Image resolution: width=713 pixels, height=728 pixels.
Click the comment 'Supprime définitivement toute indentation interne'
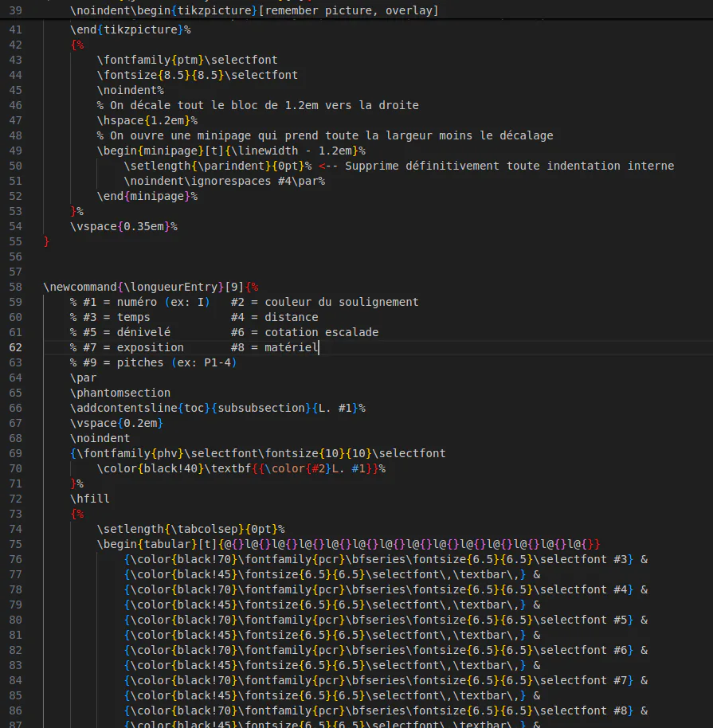click(510, 166)
